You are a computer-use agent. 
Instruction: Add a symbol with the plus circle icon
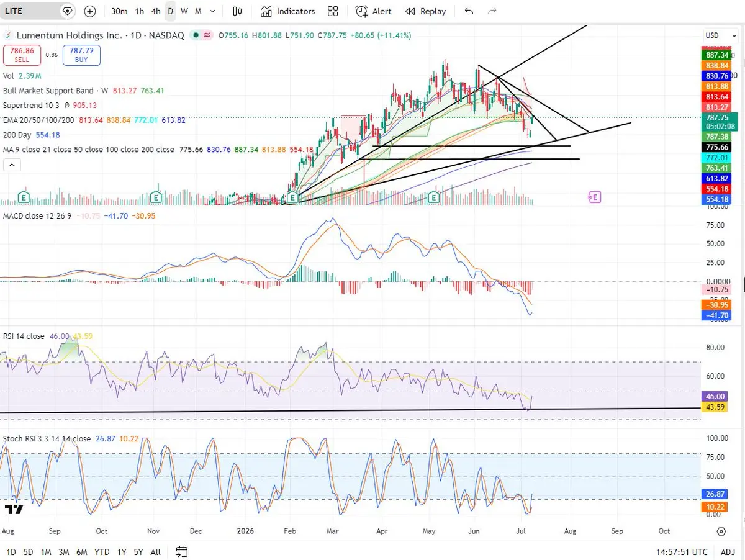pyautogui.click(x=90, y=11)
